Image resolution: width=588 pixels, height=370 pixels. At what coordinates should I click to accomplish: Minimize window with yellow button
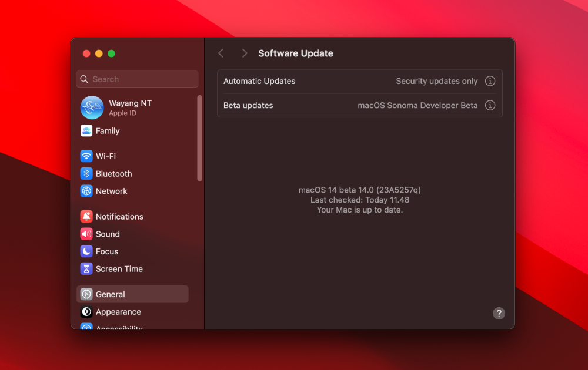(99, 53)
